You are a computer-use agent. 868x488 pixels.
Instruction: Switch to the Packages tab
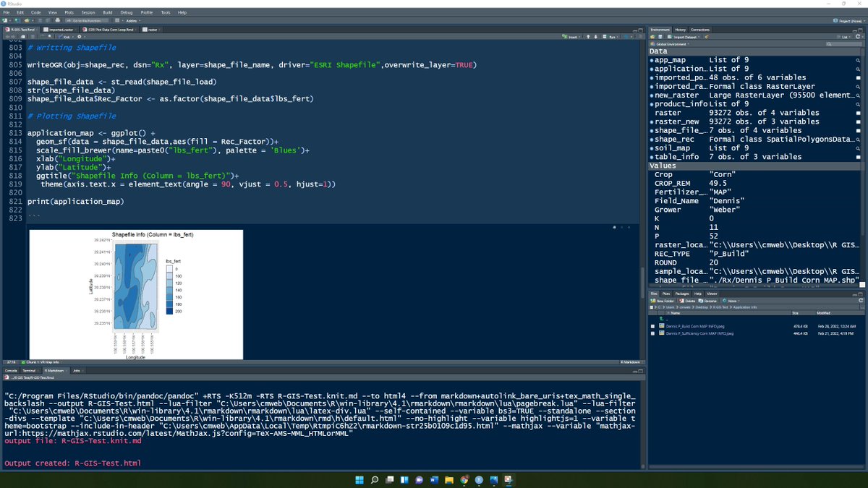(x=682, y=294)
